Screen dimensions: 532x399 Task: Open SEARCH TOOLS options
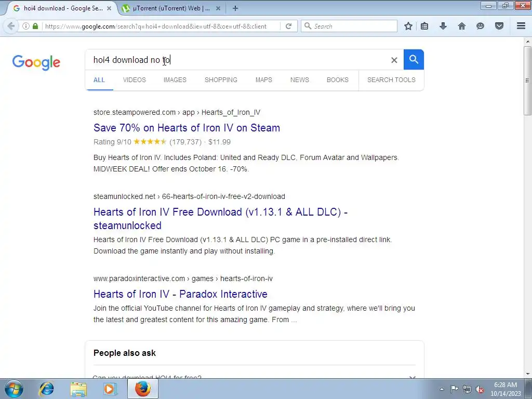(391, 80)
